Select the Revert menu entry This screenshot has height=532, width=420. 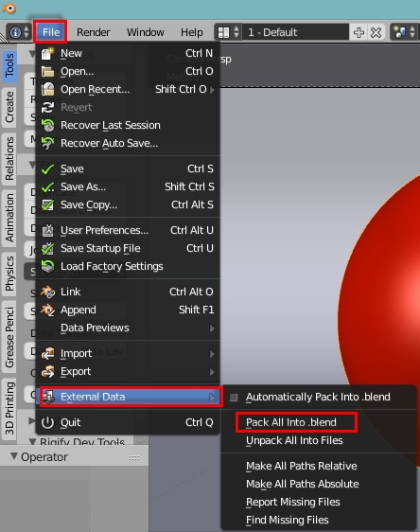[128, 108]
